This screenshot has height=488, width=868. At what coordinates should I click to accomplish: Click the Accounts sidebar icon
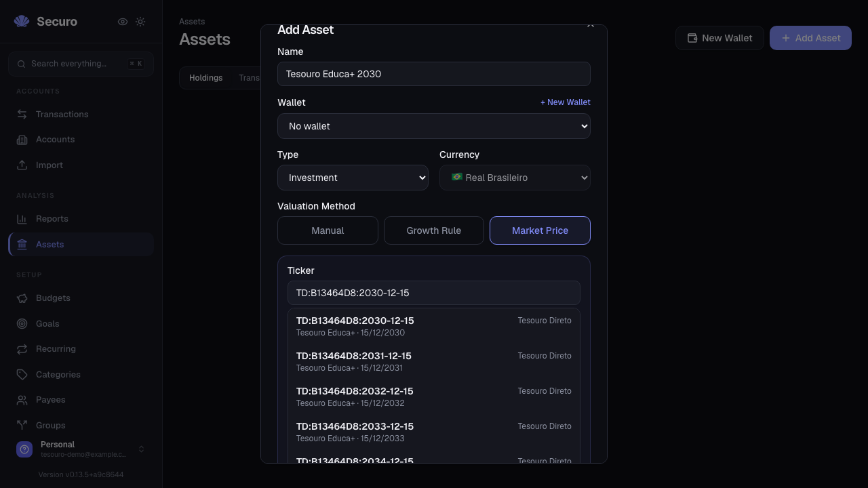(22, 140)
